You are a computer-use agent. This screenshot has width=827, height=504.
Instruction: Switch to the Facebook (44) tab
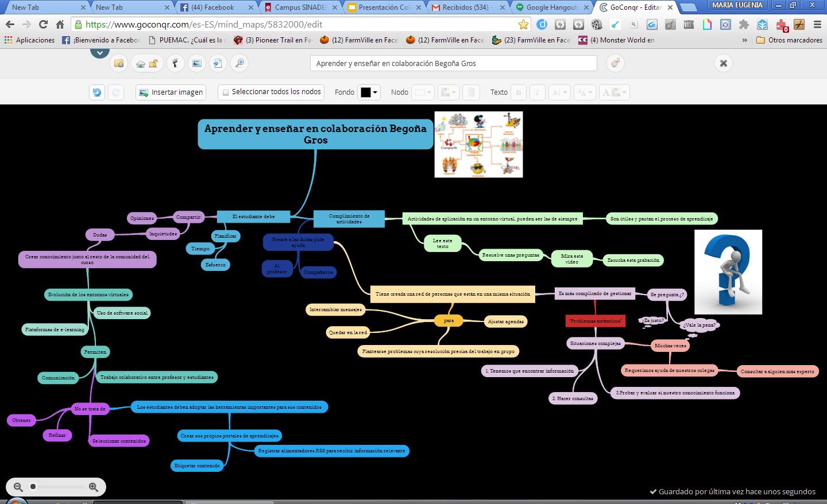[215, 7]
